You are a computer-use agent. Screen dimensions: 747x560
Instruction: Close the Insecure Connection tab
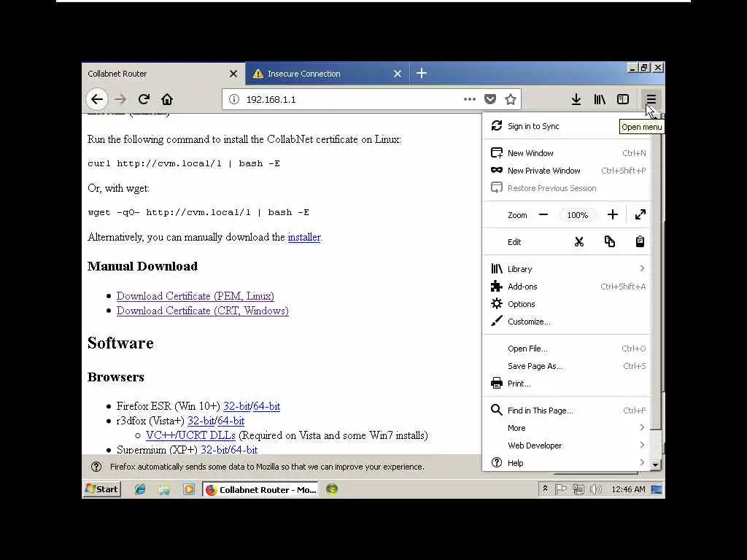398,74
